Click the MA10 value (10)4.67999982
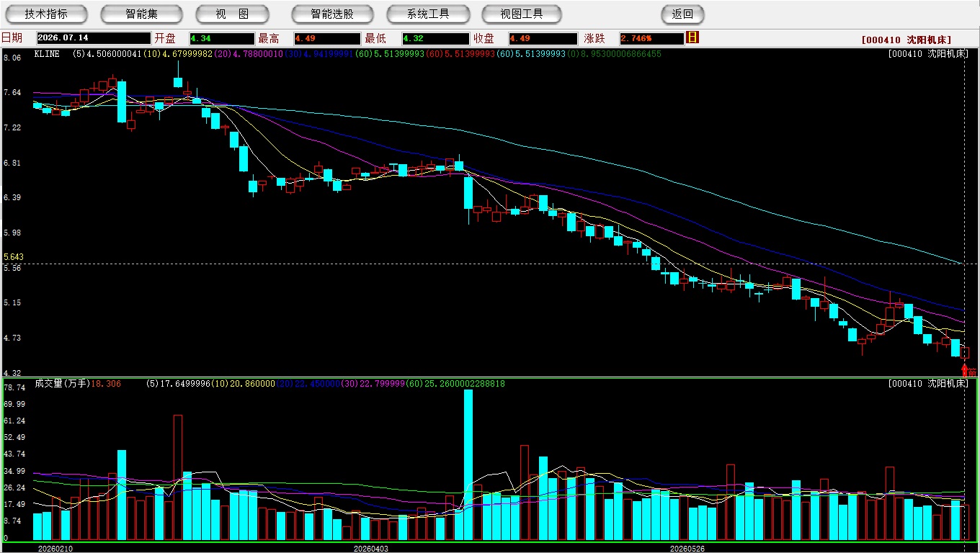The width and height of the screenshot is (980, 553). [x=178, y=54]
